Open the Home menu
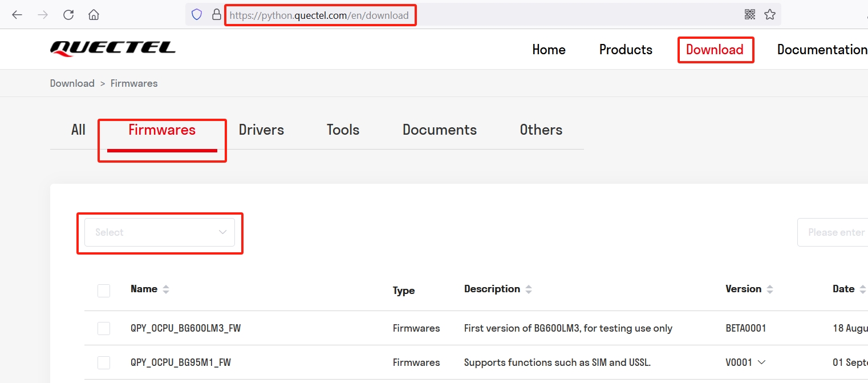The image size is (868, 383). [549, 50]
